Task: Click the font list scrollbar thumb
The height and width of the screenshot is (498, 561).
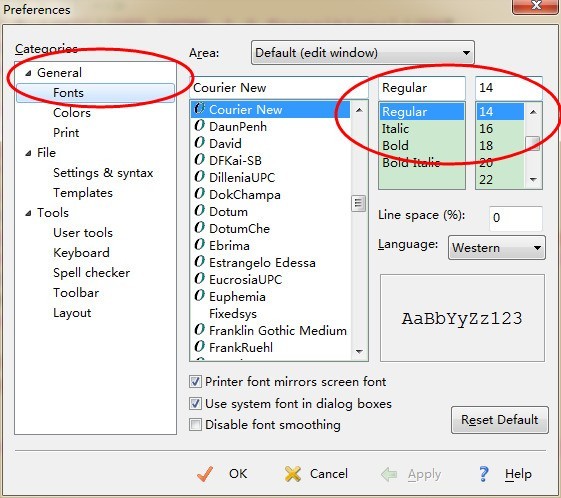Action: tap(358, 203)
